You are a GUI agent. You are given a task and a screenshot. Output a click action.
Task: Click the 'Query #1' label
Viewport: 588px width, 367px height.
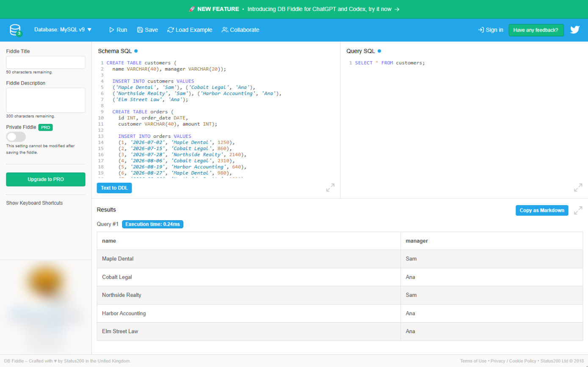108,224
